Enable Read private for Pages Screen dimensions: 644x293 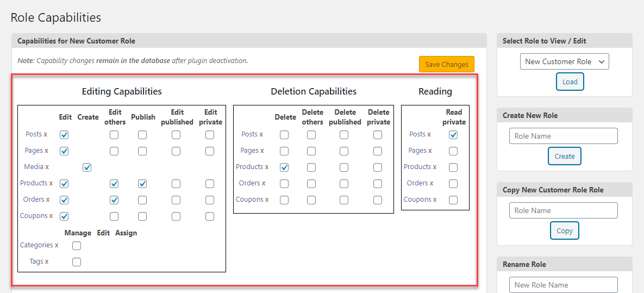click(x=453, y=151)
